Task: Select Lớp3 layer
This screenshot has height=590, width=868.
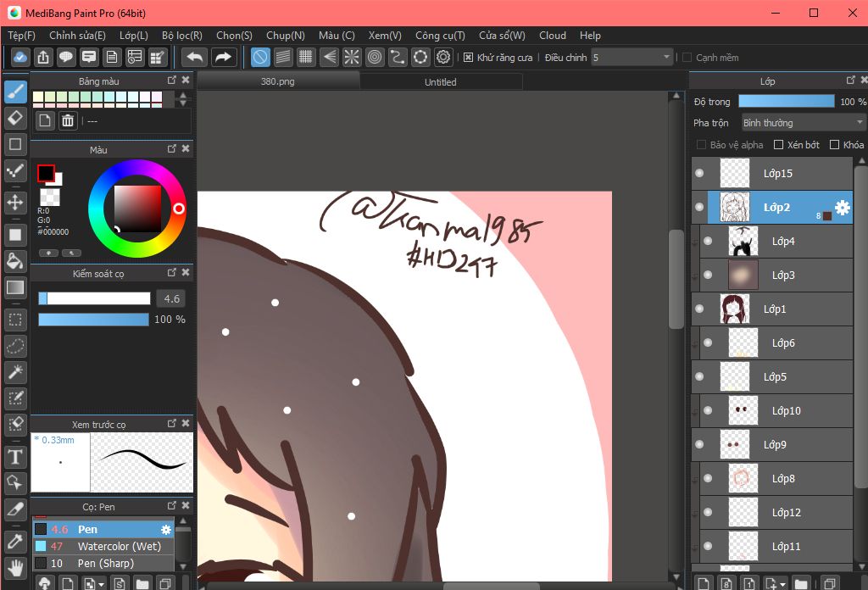Action: coord(776,275)
